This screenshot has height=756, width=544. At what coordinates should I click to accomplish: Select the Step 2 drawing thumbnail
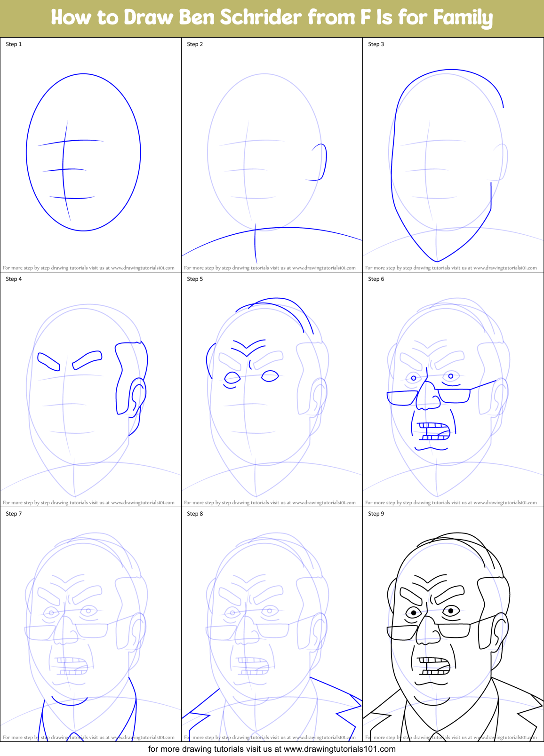click(x=272, y=155)
